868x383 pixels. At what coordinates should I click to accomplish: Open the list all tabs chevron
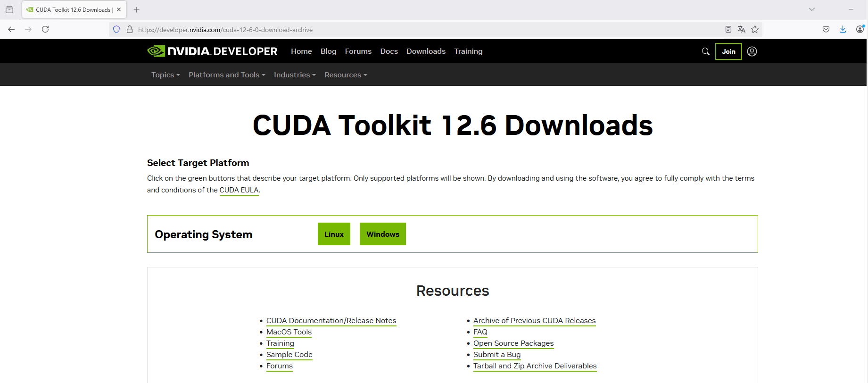(812, 9)
